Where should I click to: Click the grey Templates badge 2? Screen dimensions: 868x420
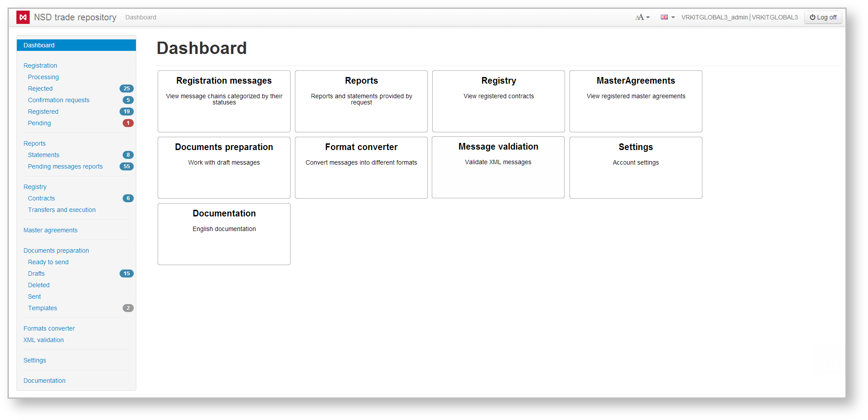128,308
